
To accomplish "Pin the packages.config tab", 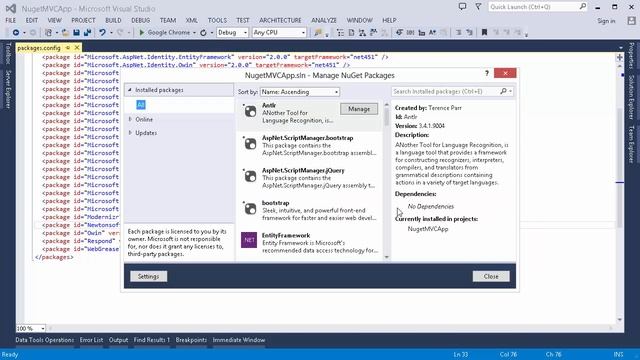I will (68, 48).
